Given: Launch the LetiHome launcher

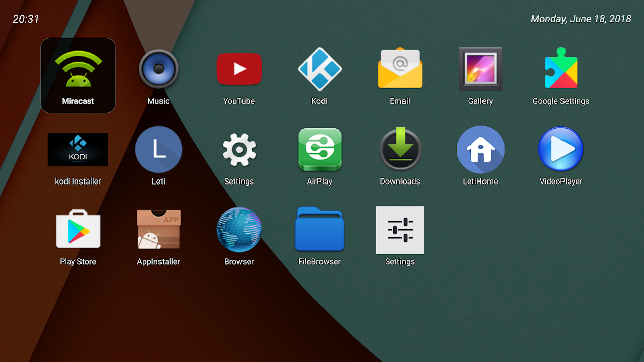Looking at the screenshot, I should pyautogui.click(x=480, y=149).
